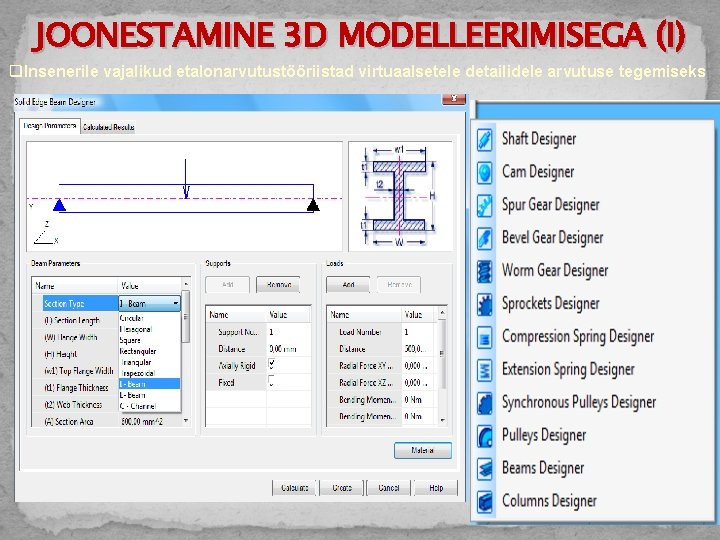Click the load arrow on the beam
Image resolution: width=720 pixels, height=540 pixels.
coord(186,179)
